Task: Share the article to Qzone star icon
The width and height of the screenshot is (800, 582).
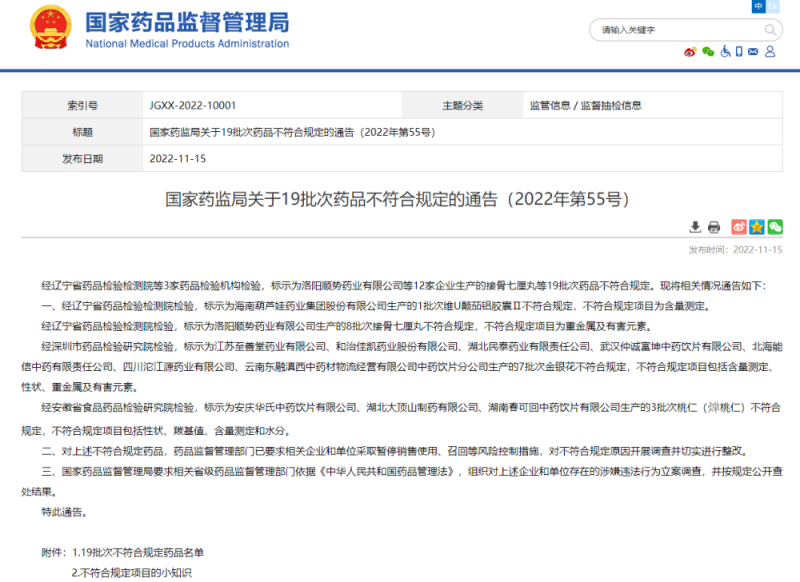Action: coord(756,227)
